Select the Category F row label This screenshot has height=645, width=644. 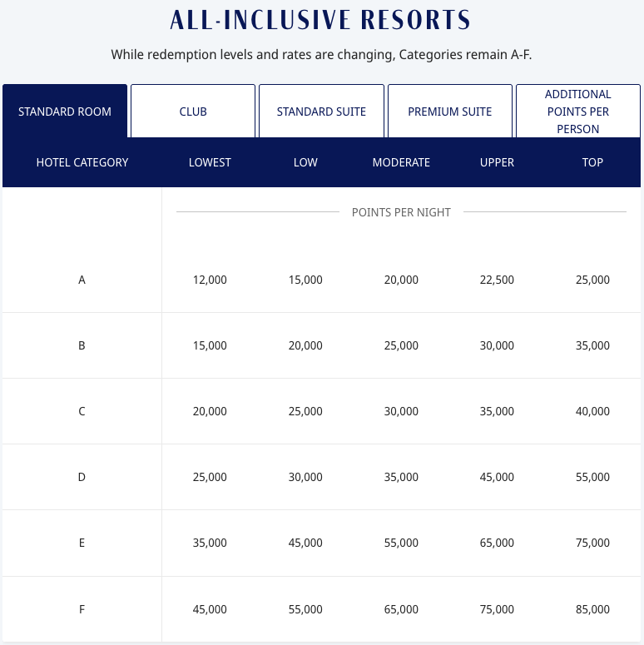[82, 609]
